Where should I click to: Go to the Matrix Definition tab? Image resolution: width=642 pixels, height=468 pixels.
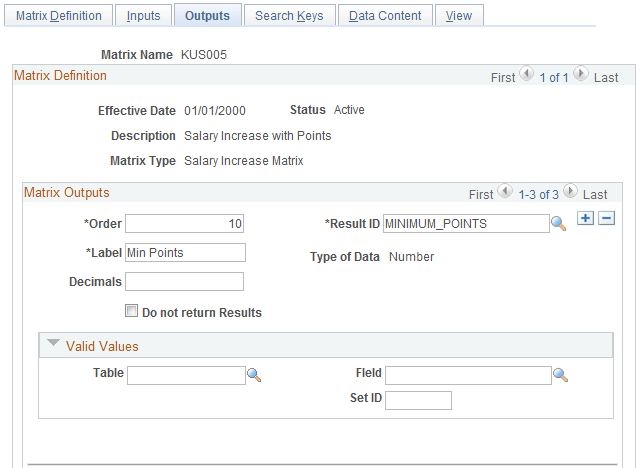tap(59, 16)
